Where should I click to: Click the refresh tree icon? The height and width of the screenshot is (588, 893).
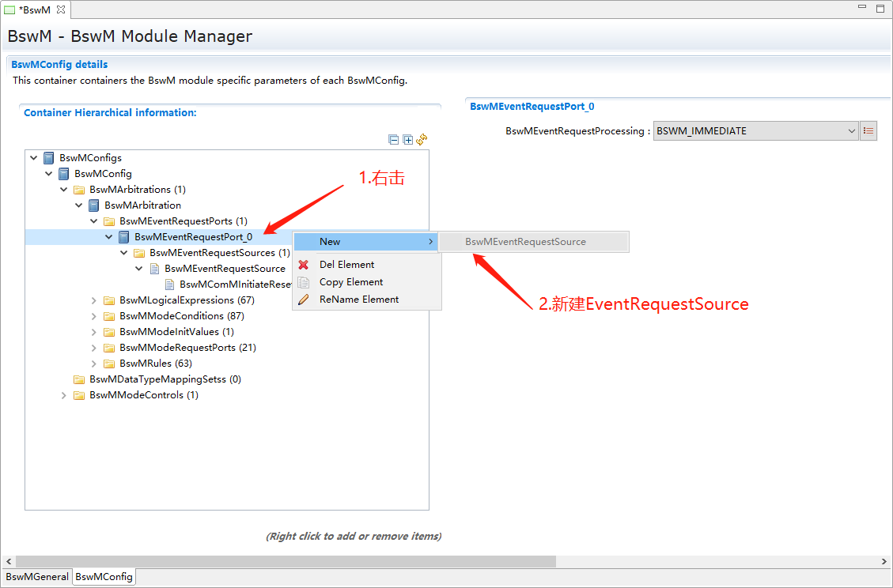pyautogui.click(x=422, y=139)
